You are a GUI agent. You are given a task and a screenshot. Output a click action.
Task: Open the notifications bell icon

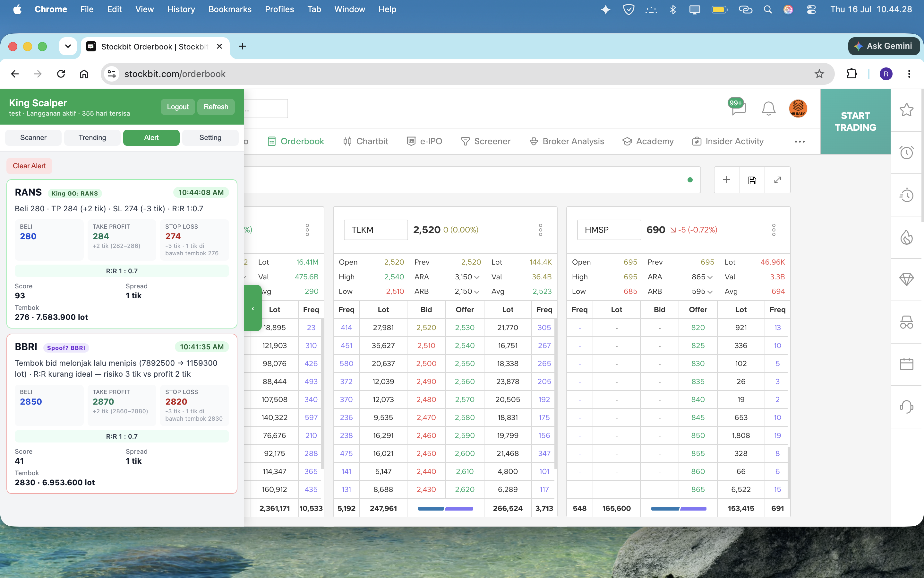[768, 109]
